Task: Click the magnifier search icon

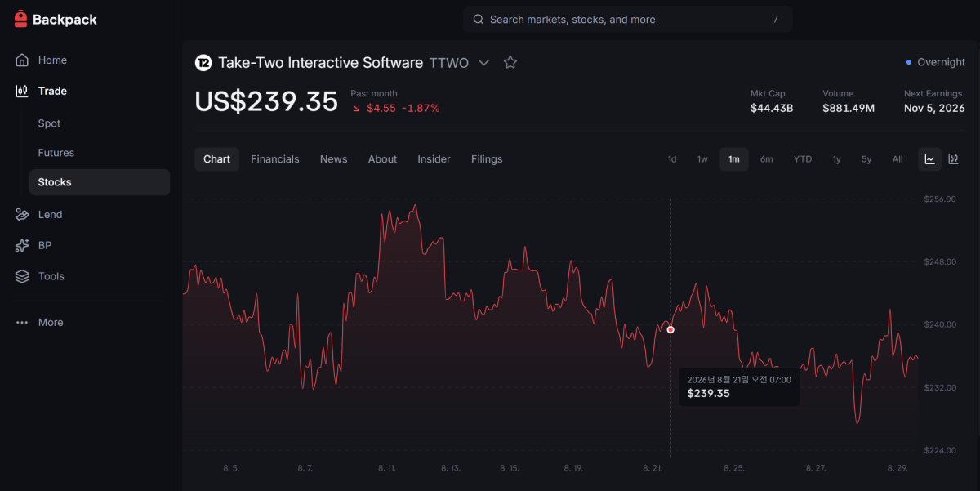Action: 478,19
